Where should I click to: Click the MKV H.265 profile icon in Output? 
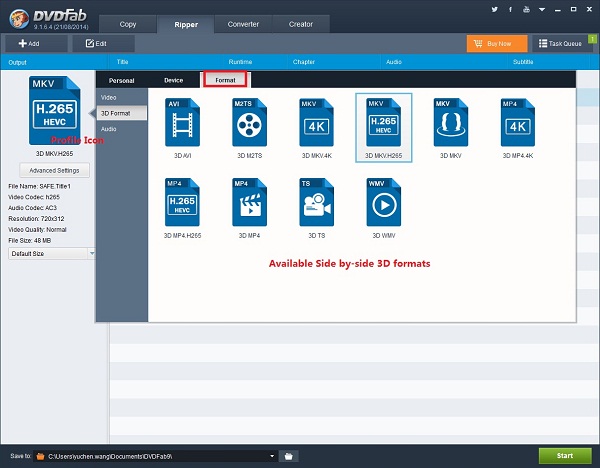click(54, 110)
